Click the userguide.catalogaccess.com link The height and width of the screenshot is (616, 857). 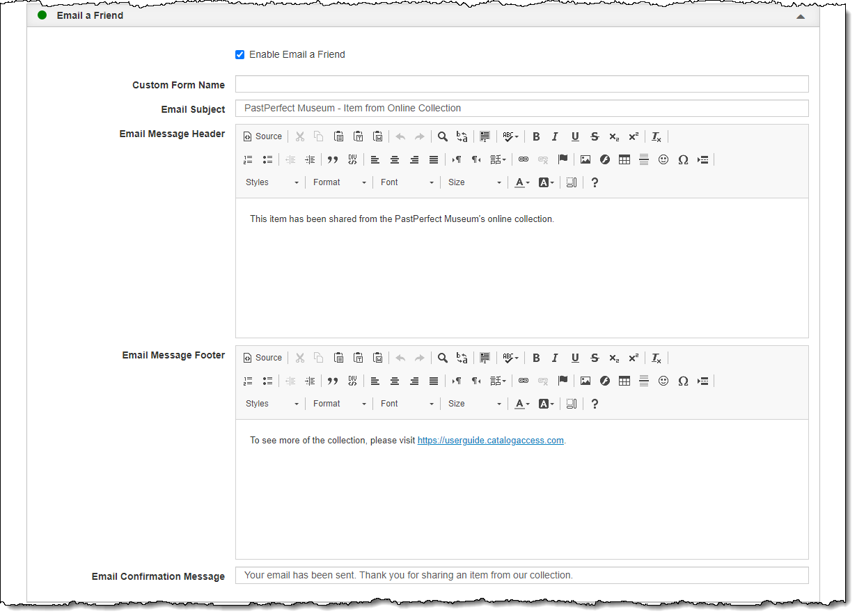tap(490, 441)
